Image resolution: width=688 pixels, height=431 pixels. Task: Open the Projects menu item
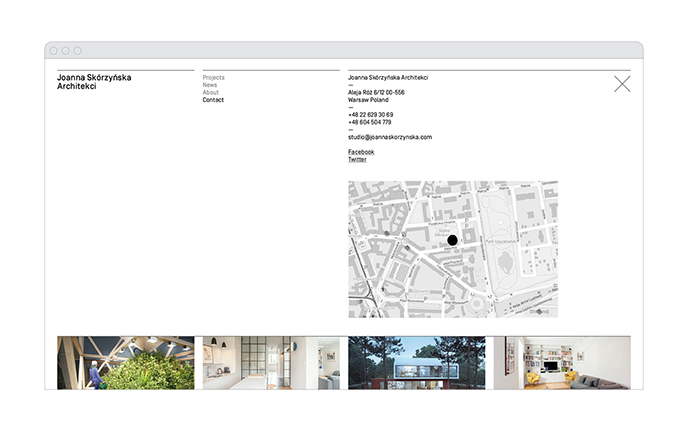(x=213, y=77)
